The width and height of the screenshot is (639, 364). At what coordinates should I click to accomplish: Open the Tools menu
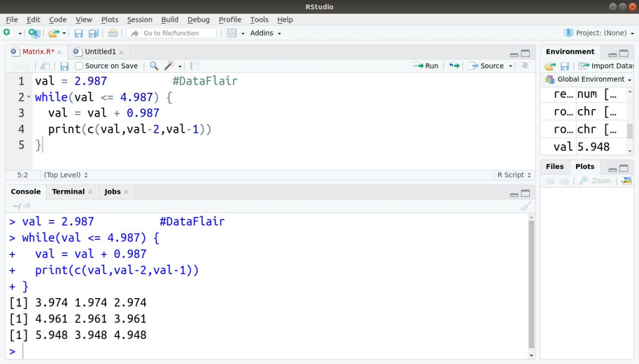[x=259, y=19]
